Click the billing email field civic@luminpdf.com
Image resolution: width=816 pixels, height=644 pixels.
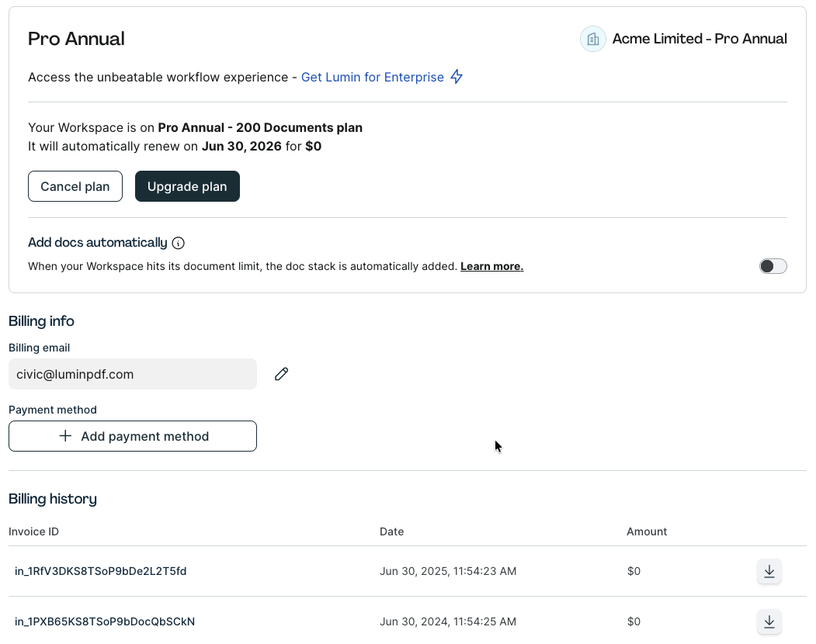pyautogui.click(x=133, y=374)
